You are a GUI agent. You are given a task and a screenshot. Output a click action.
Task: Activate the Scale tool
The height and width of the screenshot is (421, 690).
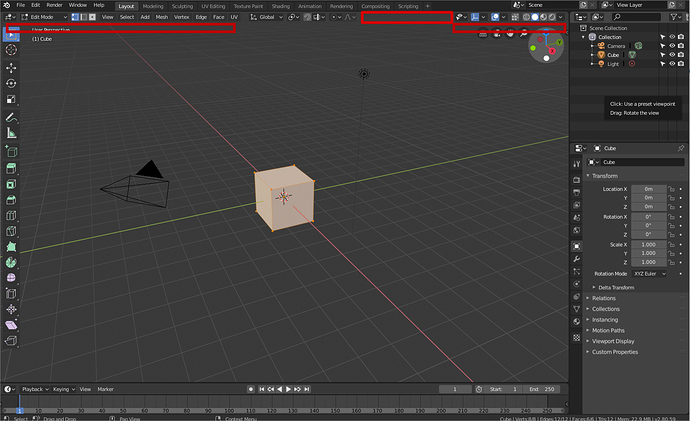(x=11, y=99)
